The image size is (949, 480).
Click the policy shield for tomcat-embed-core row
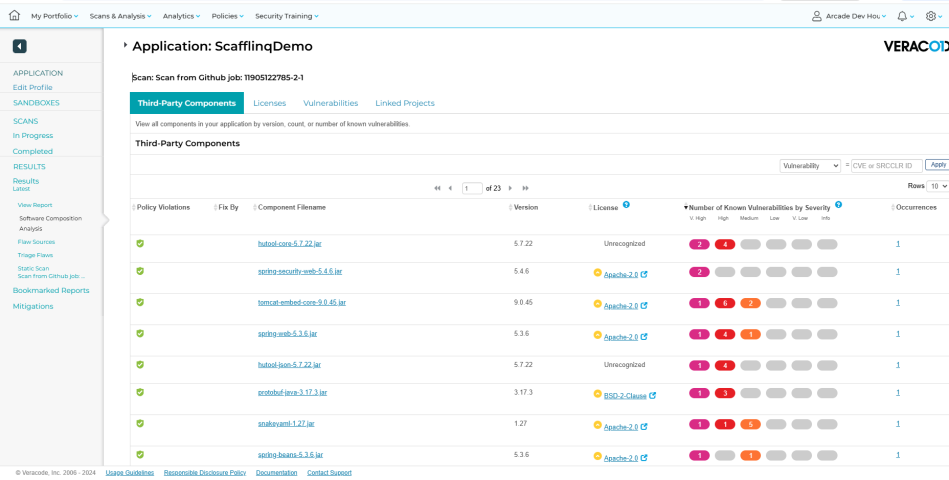[x=140, y=302]
